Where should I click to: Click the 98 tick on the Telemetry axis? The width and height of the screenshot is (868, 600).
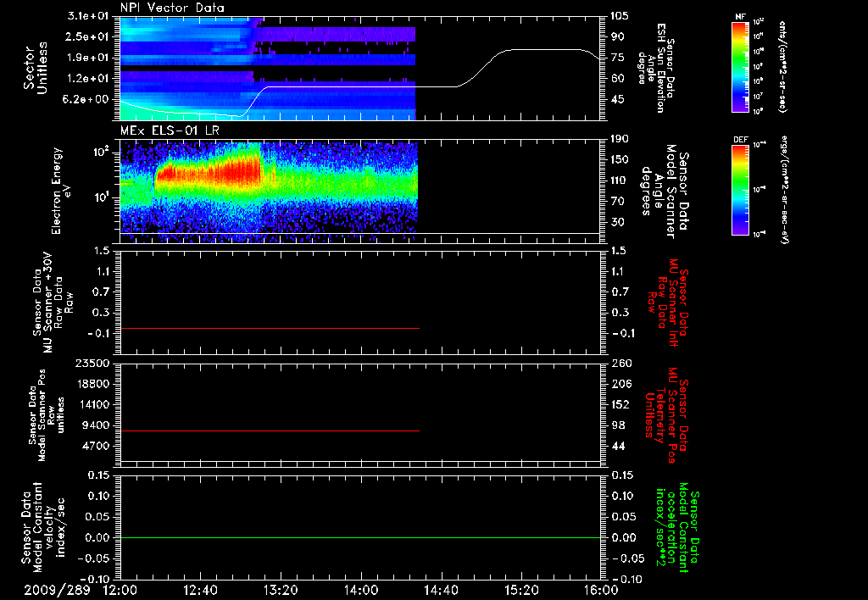(618, 425)
